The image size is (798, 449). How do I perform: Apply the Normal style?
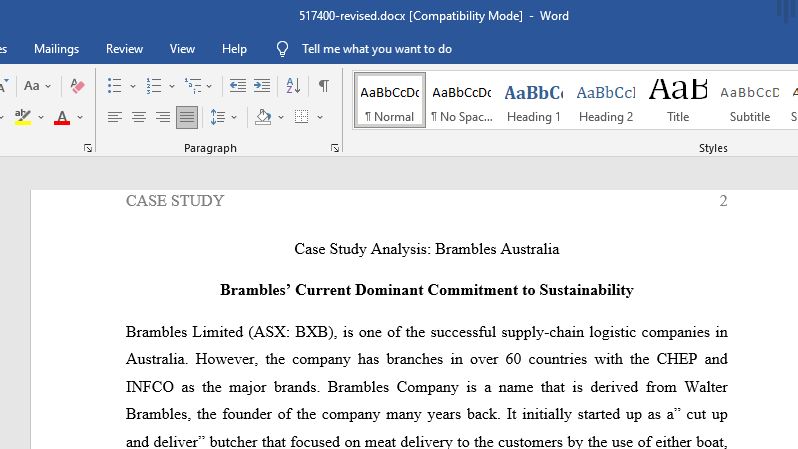click(390, 100)
